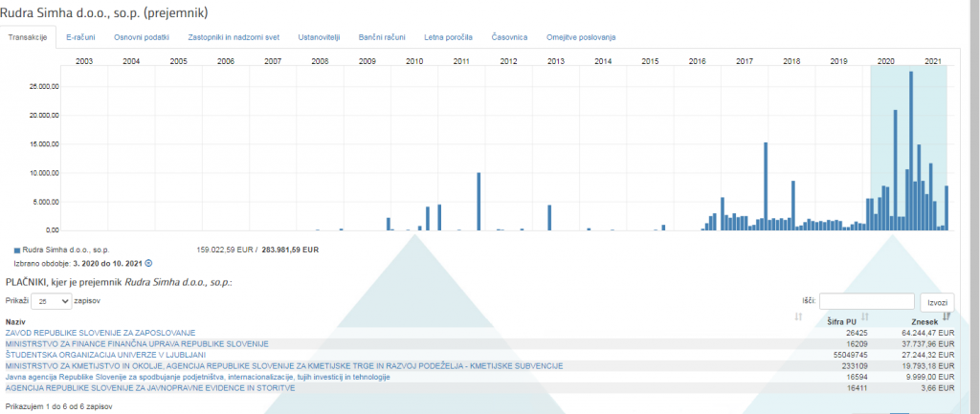
Task: Sort by Znesek column sort icon
Action: pos(947,316)
